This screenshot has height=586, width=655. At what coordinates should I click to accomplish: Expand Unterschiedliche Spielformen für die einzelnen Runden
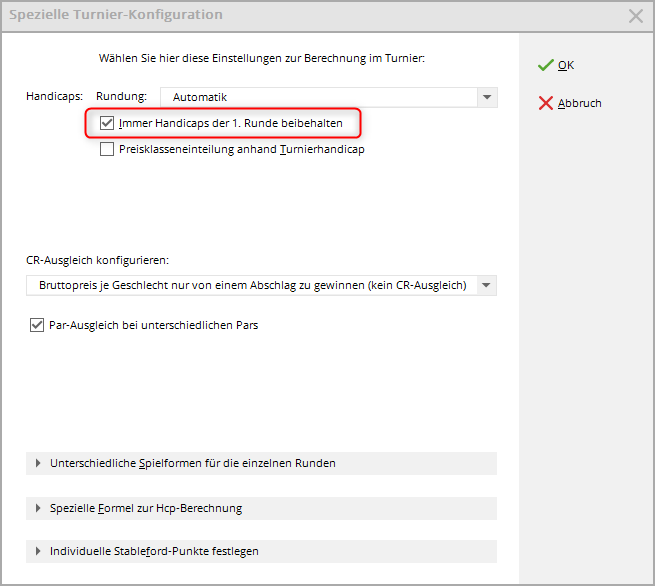tap(192, 463)
